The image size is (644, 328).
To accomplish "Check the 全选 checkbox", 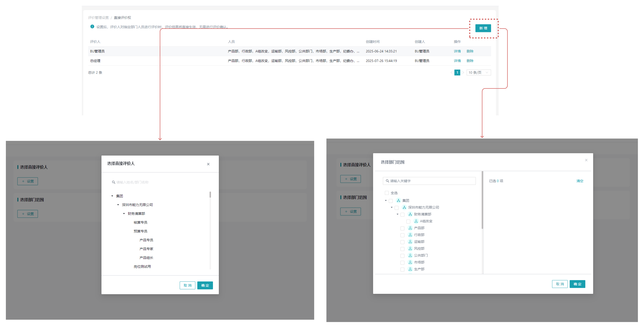I will 387,193.
